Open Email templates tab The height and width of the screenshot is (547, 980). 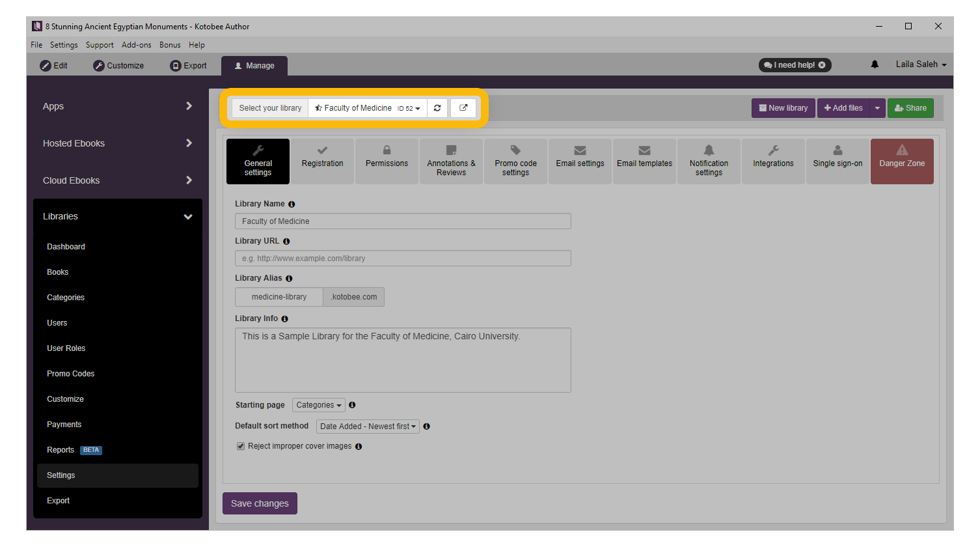644,161
